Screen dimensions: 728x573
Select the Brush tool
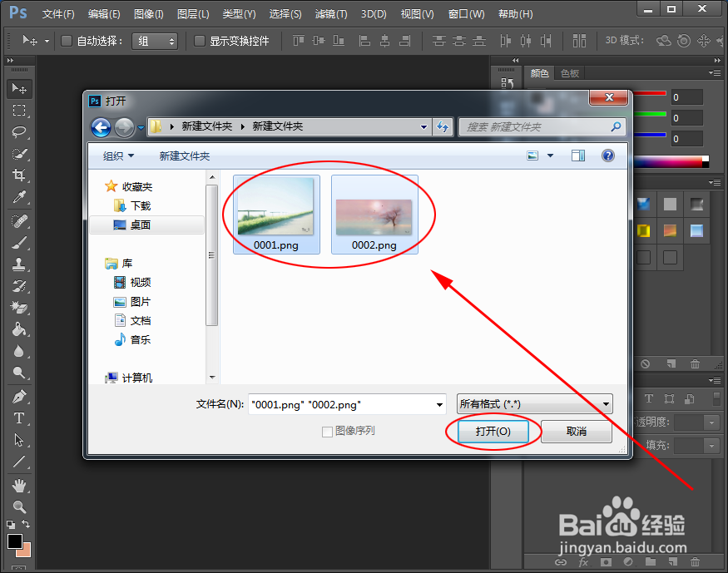click(x=19, y=243)
